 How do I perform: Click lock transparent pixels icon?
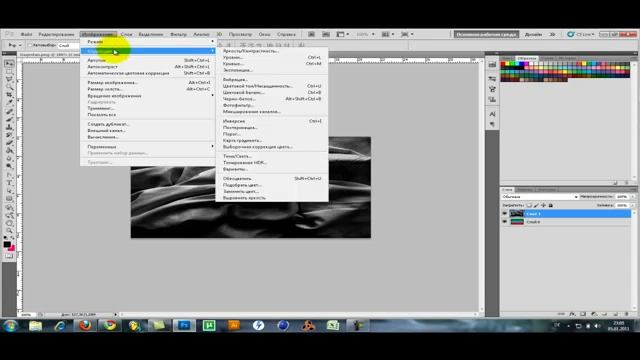[529, 205]
